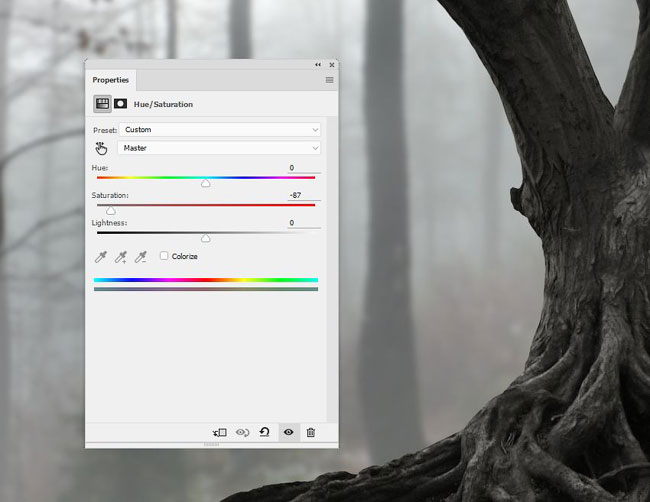Click the panel bottom resize grip

click(x=211, y=445)
